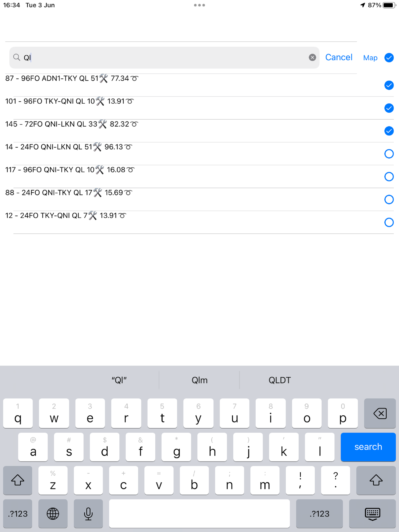Tap the loop icon after 16.08
This screenshot has height=532, width=399.
[130, 170]
